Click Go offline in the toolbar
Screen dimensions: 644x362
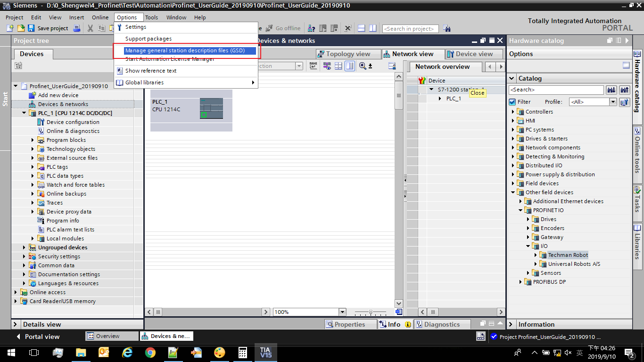click(x=283, y=28)
